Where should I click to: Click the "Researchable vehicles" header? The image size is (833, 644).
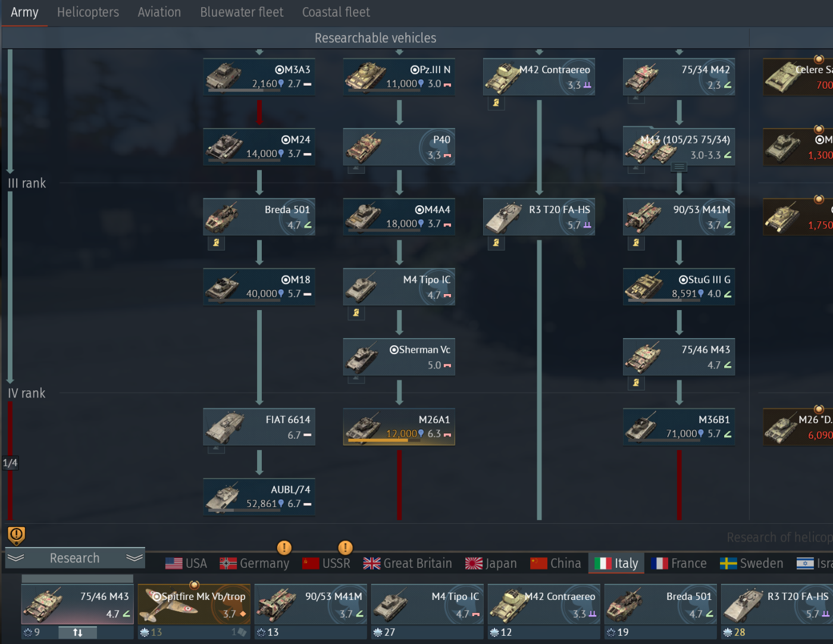pyautogui.click(x=375, y=38)
